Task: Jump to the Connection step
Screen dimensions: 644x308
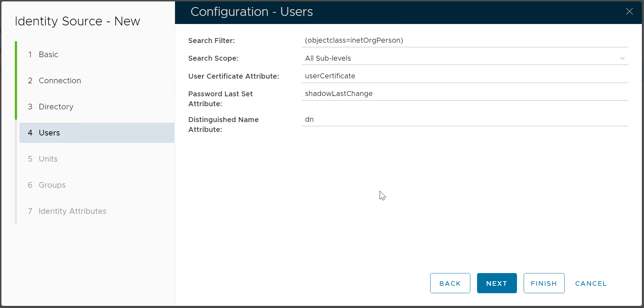Action: 60,80
